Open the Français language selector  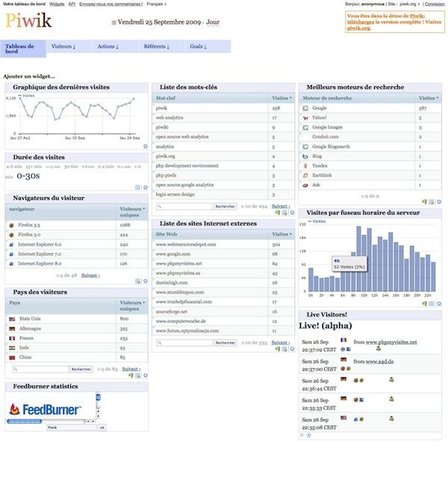tap(156, 4)
